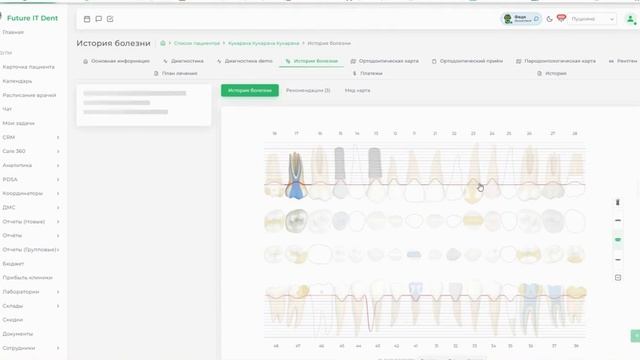This screenshot has width=640, height=360.
Task: Switch to Диагностика demo tab
Action: click(x=244, y=61)
